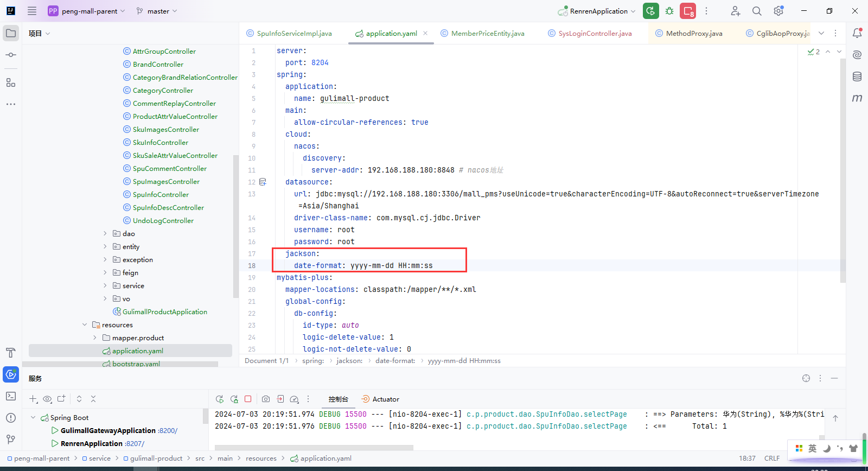Switch to MemberPriceEntity.java tab
868x471 pixels.
[483, 33]
